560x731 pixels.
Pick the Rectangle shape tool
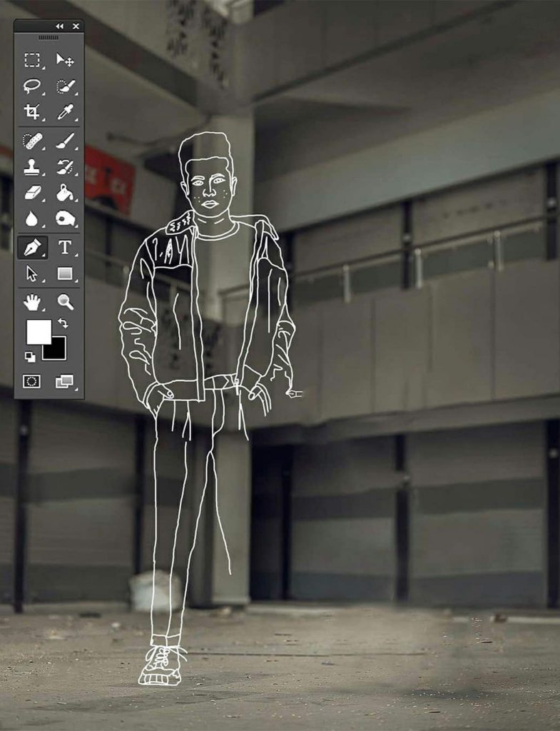pos(65,273)
